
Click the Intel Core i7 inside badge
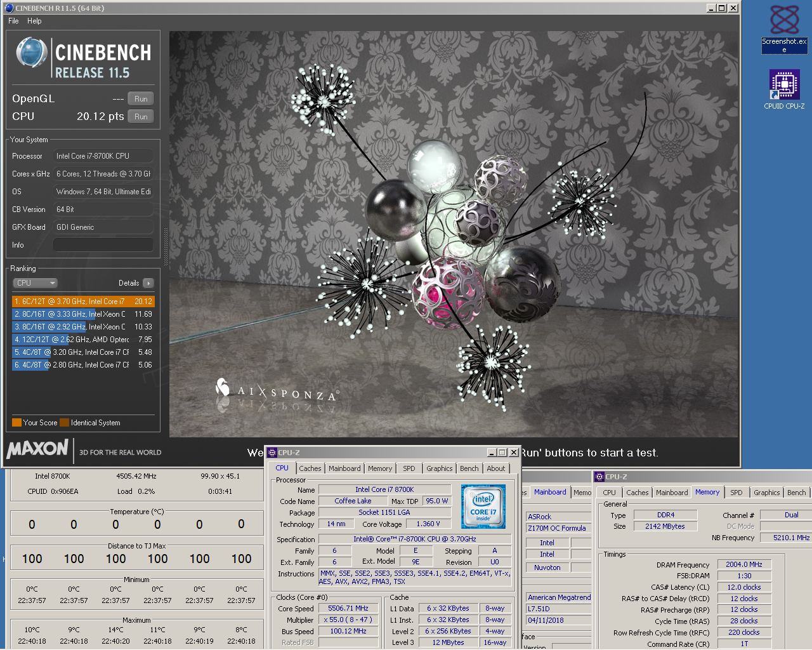(483, 507)
